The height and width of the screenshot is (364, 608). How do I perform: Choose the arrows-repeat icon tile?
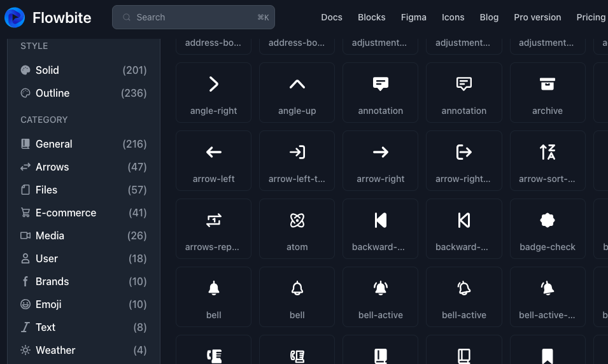[213, 228]
